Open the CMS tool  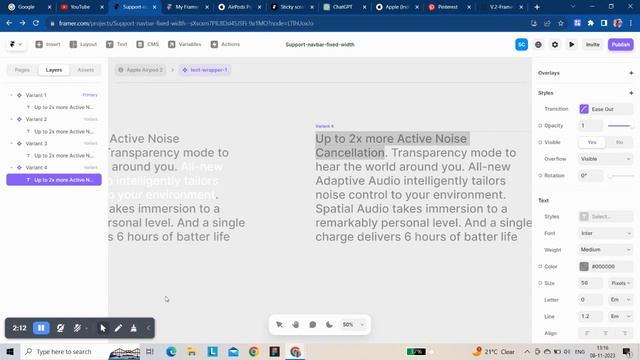148,44
